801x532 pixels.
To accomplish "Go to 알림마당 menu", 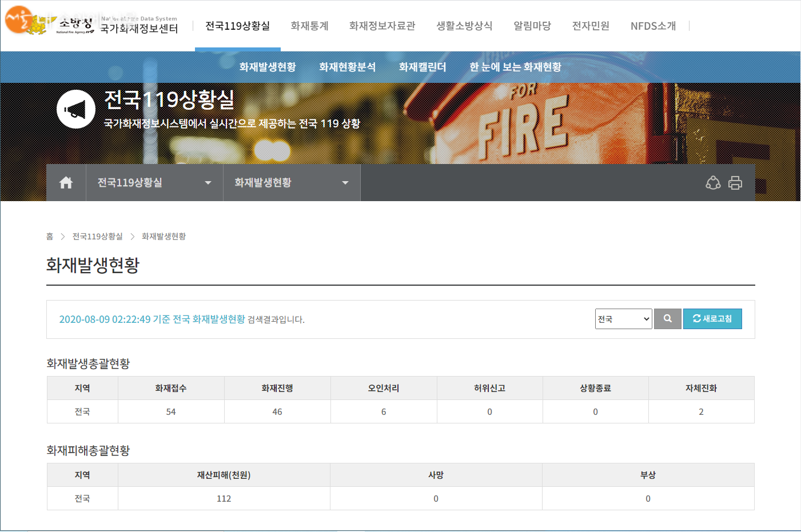I will (532, 26).
